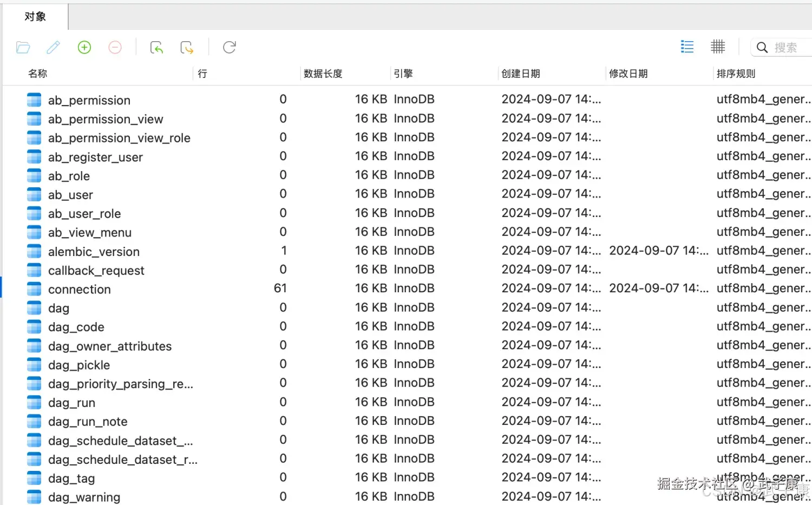Select the dag_schedule_dataset_r... table name

(x=123, y=460)
